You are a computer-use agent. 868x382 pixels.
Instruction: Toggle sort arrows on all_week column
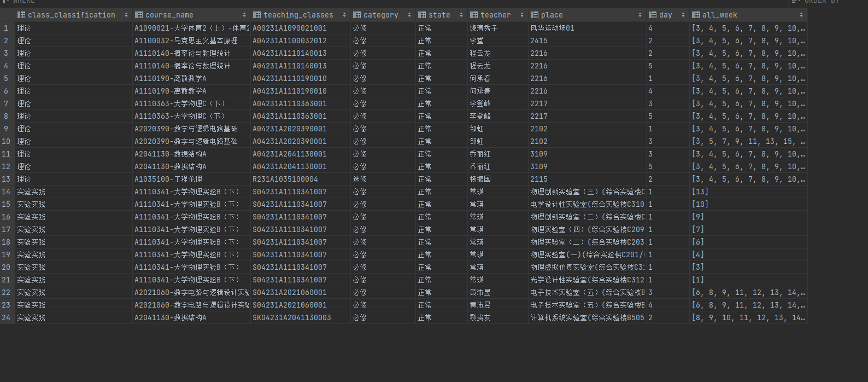[x=801, y=15]
